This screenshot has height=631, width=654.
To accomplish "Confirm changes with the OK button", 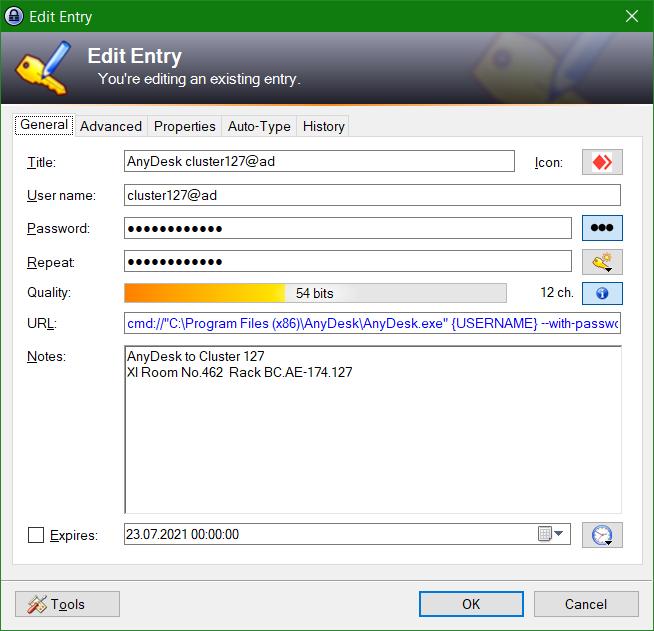I will click(471, 604).
